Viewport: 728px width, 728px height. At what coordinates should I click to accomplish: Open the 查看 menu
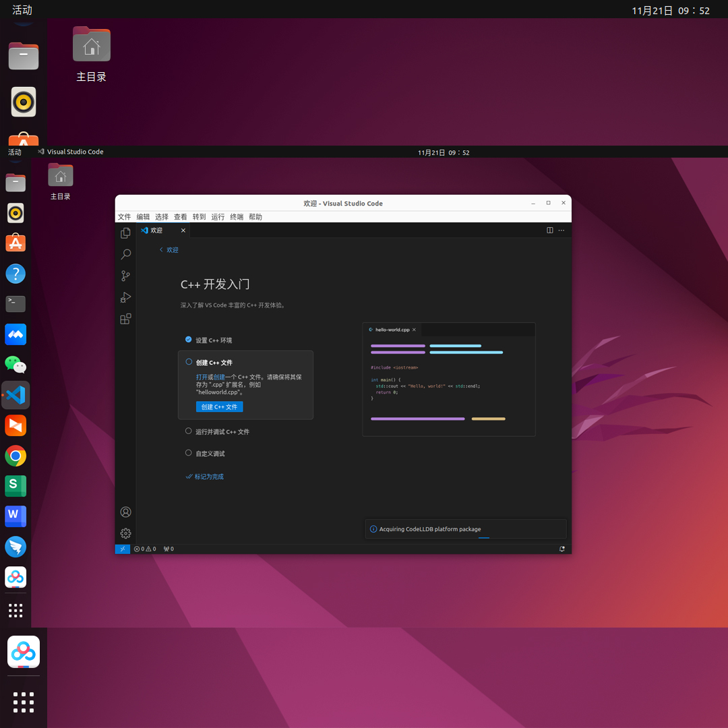[x=180, y=217]
